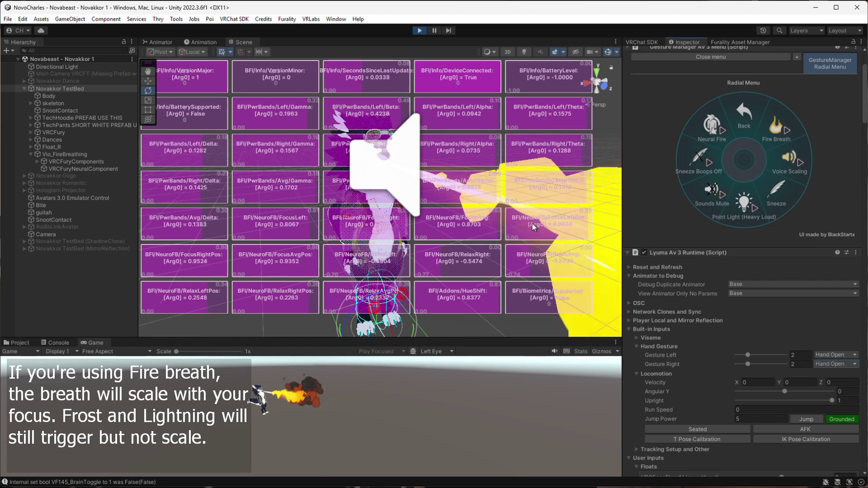Screen dimensions: 868x488
Task: Click the Close menu button
Action: [x=711, y=57]
